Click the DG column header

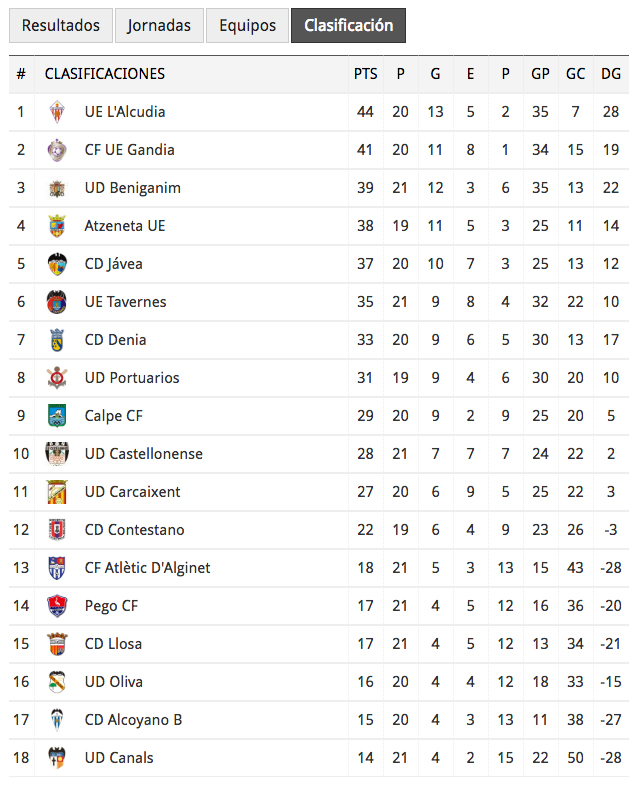tap(611, 74)
